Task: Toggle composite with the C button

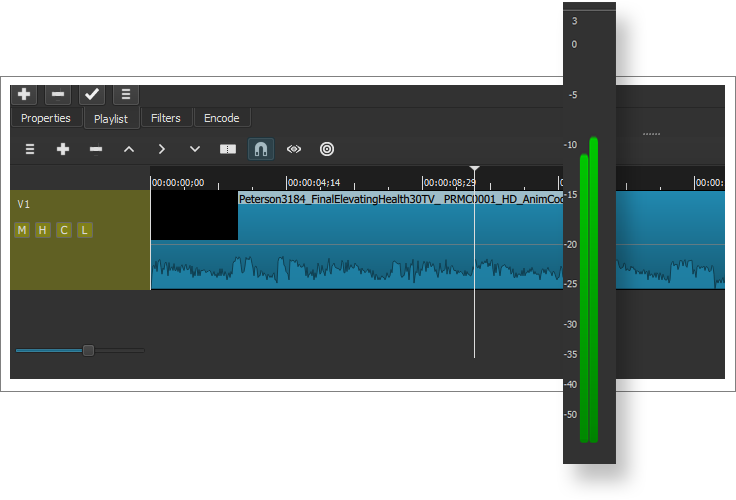Action: (x=64, y=231)
